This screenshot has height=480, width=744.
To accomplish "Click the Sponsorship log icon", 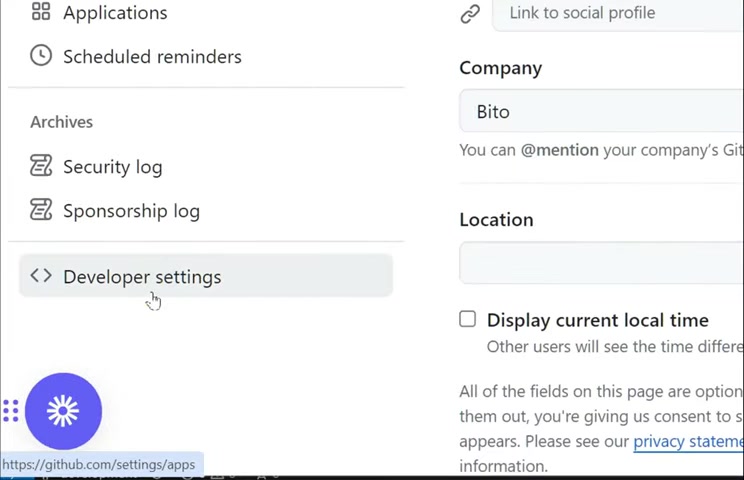I will pyautogui.click(x=41, y=210).
